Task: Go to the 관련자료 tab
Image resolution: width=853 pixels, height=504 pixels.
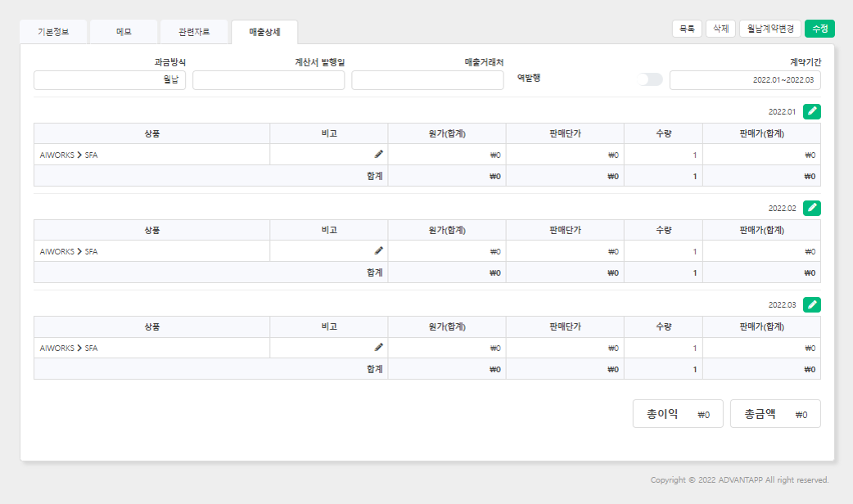Action: (x=194, y=32)
